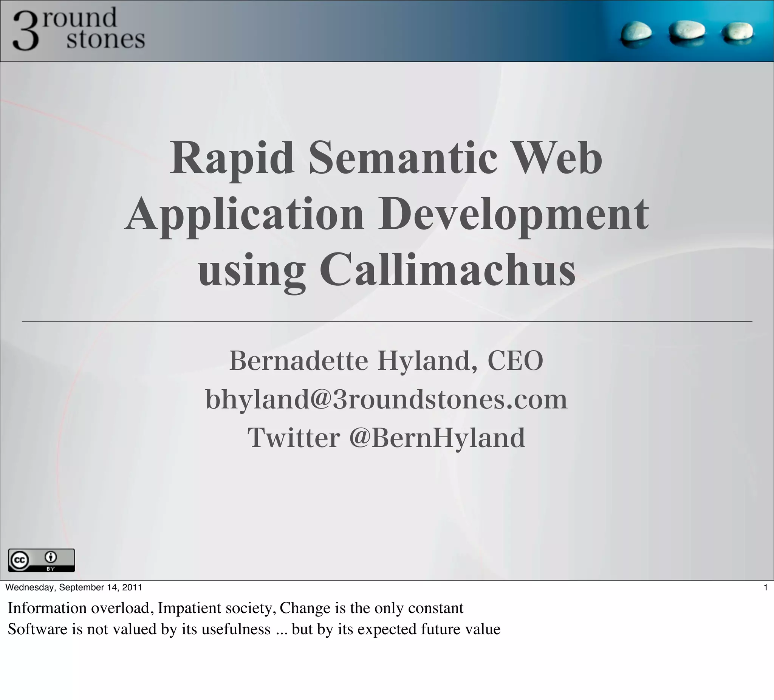Screen dimensions: 774x700
Task: Click the date Wednesday, September 14, 2011
Action: 74,587
